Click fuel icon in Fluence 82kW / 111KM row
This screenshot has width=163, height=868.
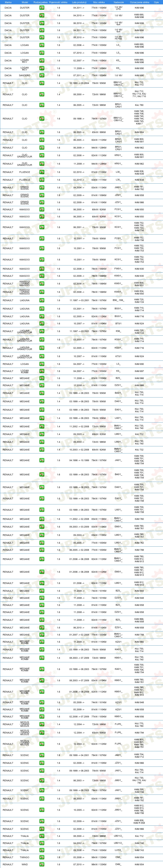[42, 180]
